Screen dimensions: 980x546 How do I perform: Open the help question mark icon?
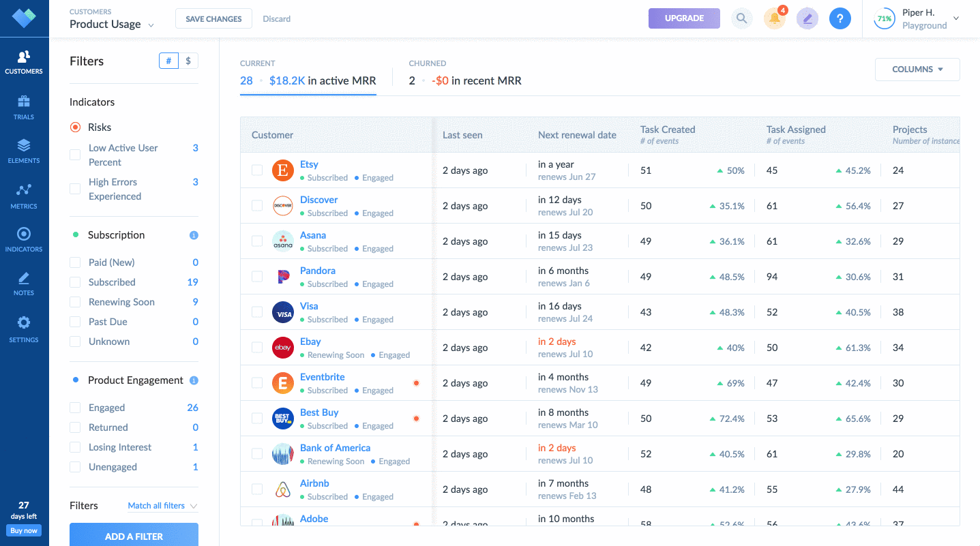[840, 19]
